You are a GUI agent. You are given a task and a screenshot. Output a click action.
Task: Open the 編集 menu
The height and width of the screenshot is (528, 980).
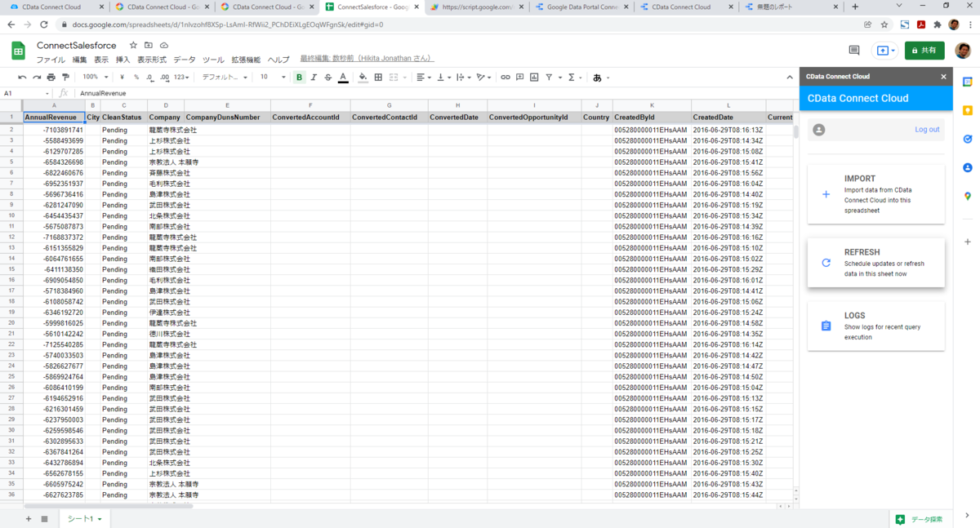tap(79, 60)
